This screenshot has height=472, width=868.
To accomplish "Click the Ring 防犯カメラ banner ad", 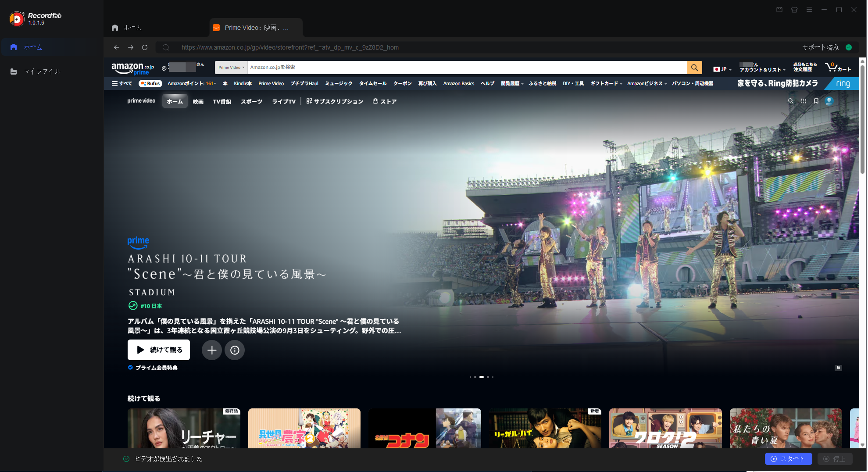I will (797, 83).
